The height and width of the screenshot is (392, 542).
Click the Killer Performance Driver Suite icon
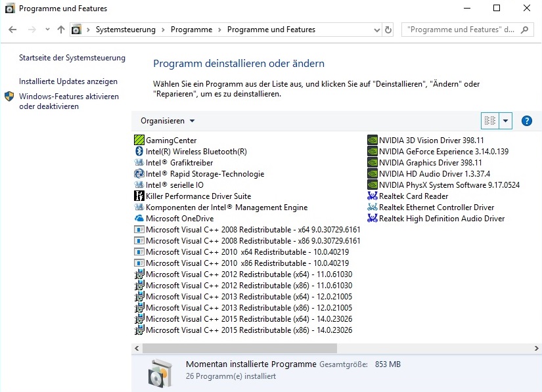tap(139, 196)
